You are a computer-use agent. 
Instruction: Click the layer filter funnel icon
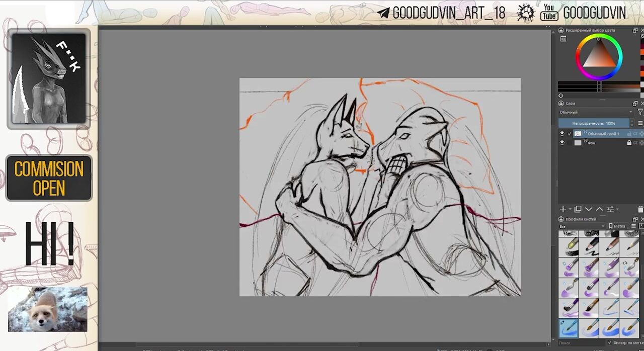tap(640, 112)
